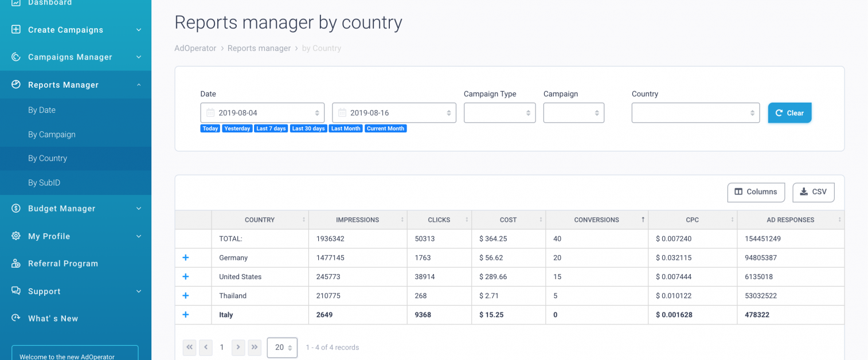The image size is (868, 360).
Task: Open the Campaign filter dropdown
Action: 574,113
